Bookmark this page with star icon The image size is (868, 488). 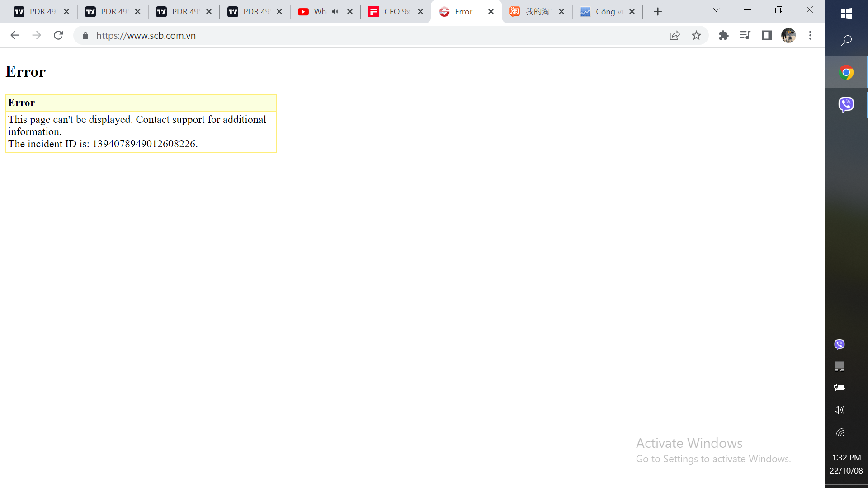tap(696, 35)
